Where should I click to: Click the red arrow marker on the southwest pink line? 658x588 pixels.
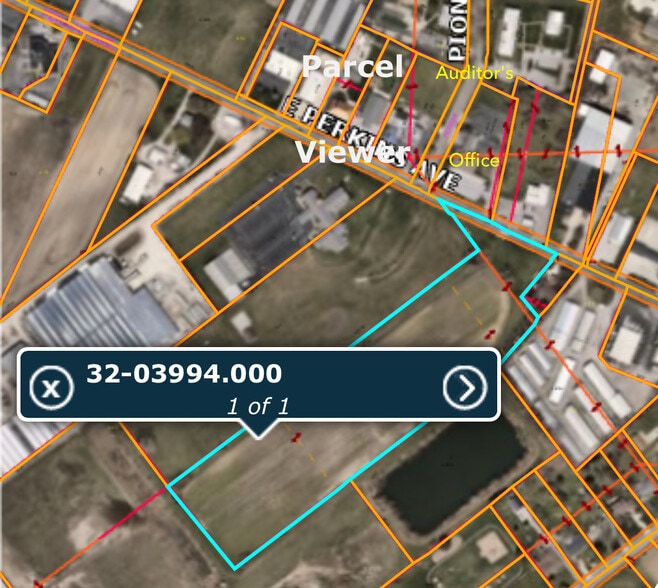point(39,583)
